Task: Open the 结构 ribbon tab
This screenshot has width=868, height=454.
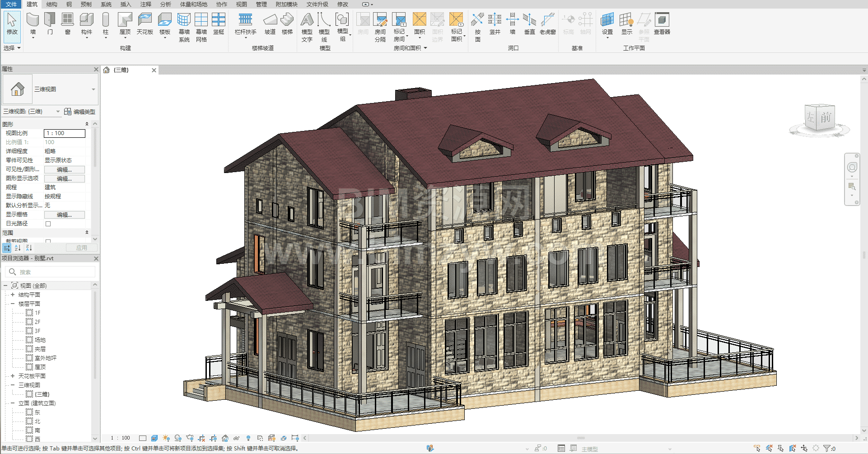Action: click(52, 4)
